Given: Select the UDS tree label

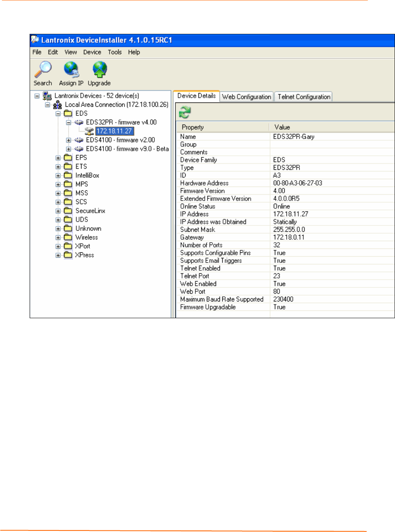Looking at the screenshot, I should (x=81, y=220).
